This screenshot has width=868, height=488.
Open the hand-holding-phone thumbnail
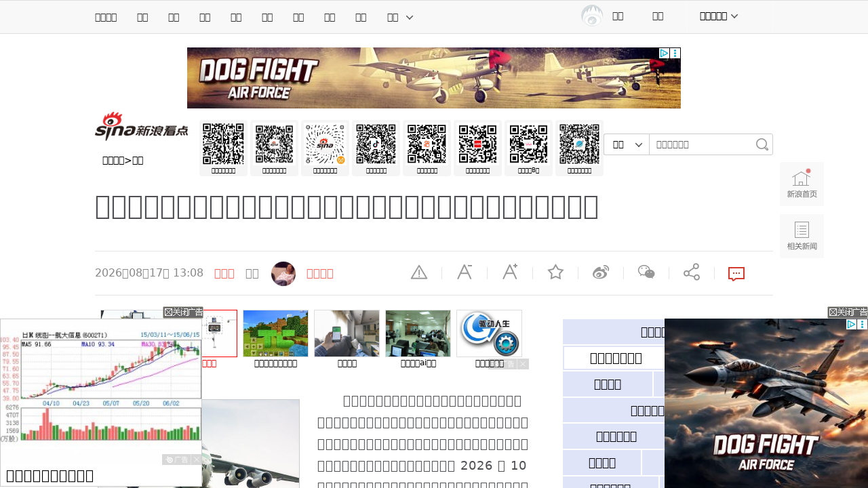(x=347, y=333)
